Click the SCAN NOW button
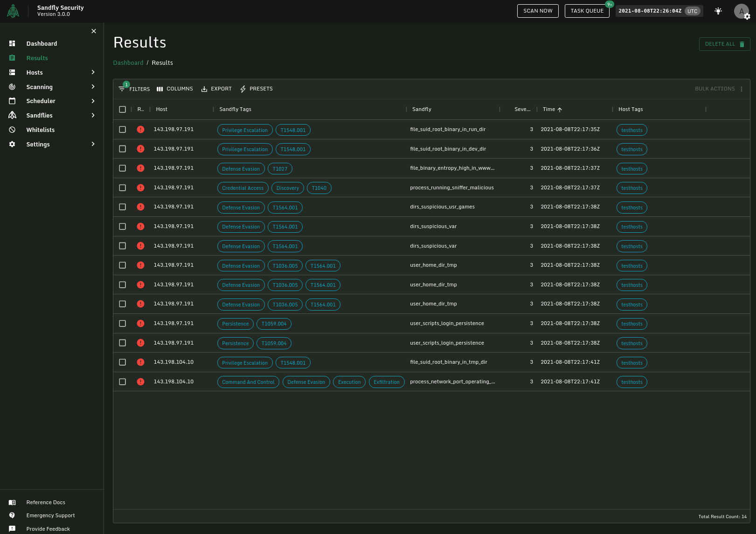The width and height of the screenshot is (756, 534). [x=538, y=11]
